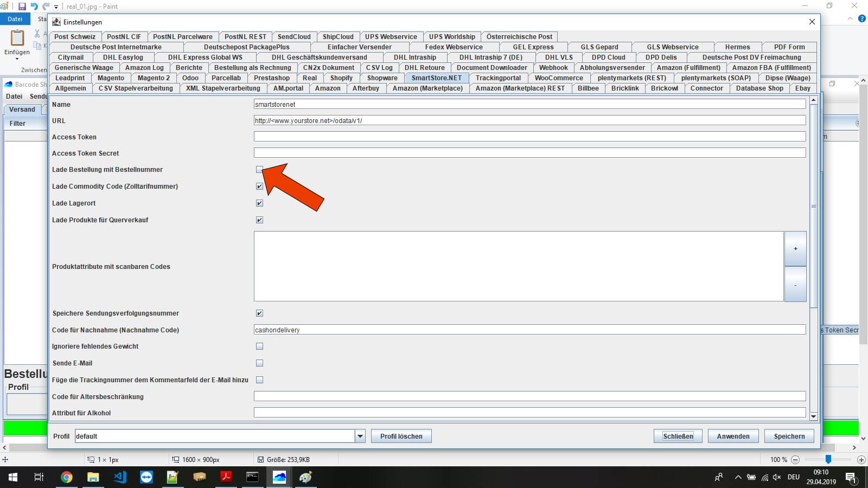Click the cut scissors icon in Paint ribbon

(37, 34)
